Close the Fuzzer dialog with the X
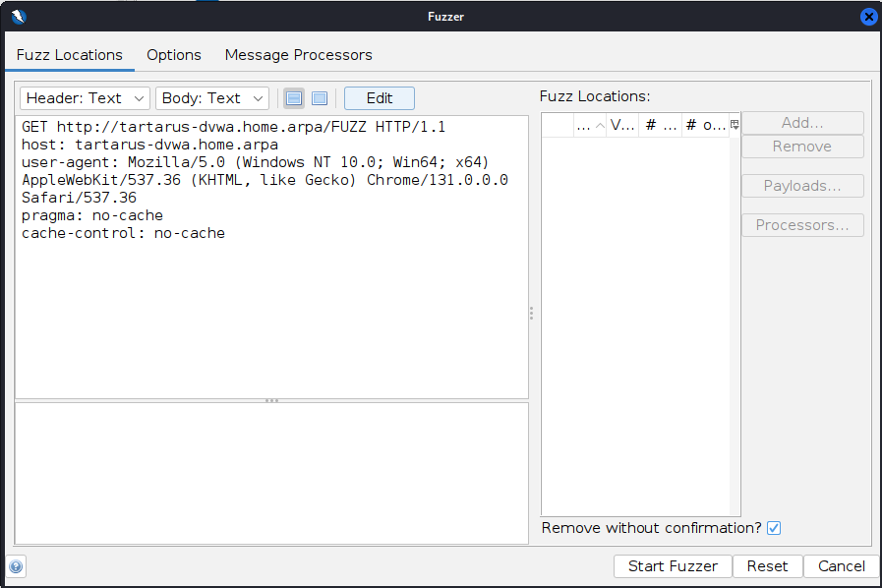Viewport: 882px width, 588px height. 868,16
